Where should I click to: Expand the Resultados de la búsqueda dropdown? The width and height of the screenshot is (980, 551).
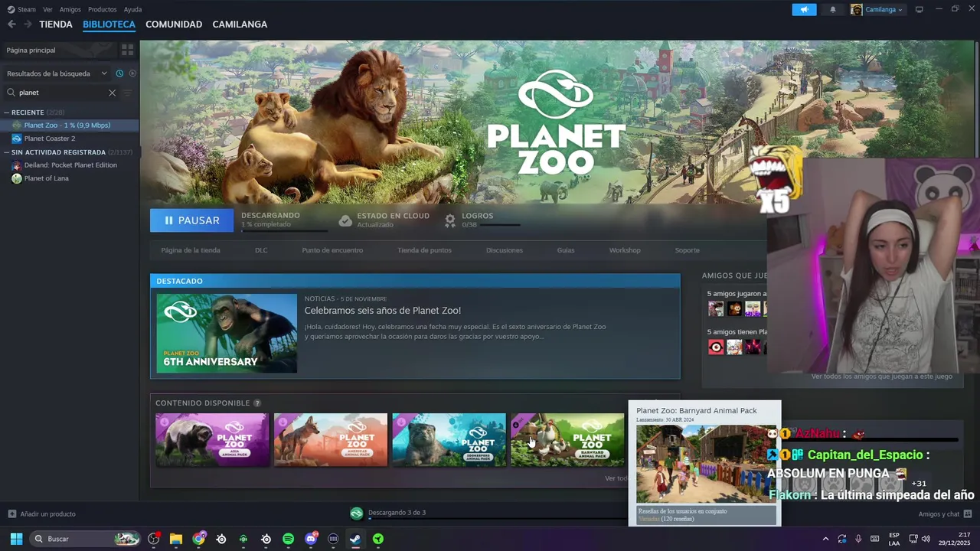[x=57, y=73]
